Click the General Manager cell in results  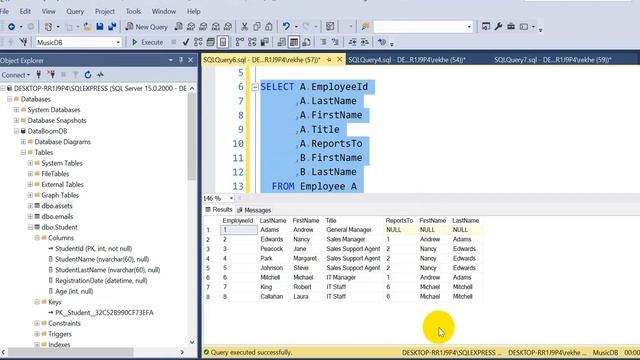[349, 230]
